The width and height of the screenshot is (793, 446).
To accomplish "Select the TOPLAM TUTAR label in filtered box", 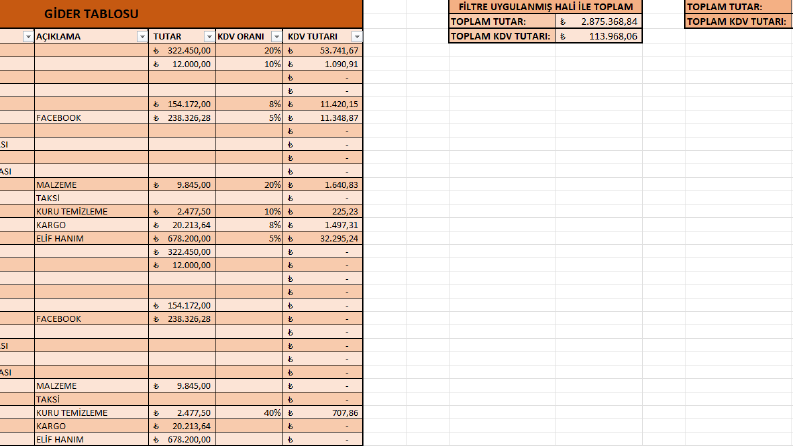I will click(502, 21).
